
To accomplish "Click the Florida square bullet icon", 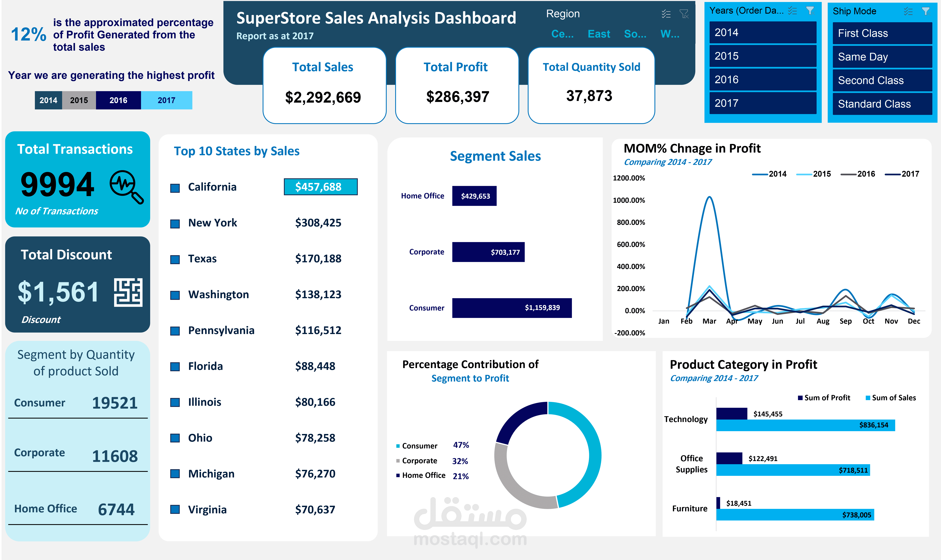I will [x=175, y=367].
